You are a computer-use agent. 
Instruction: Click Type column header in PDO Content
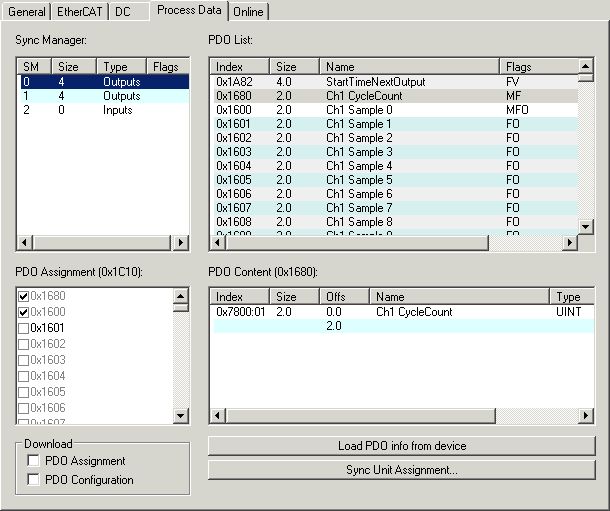pyautogui.click(x=572, y=297)
